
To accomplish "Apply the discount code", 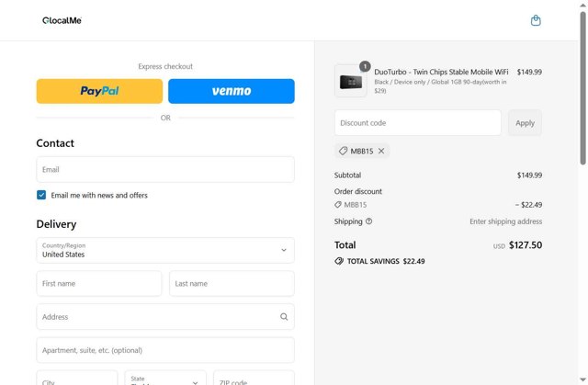I will tap(525, 122).
